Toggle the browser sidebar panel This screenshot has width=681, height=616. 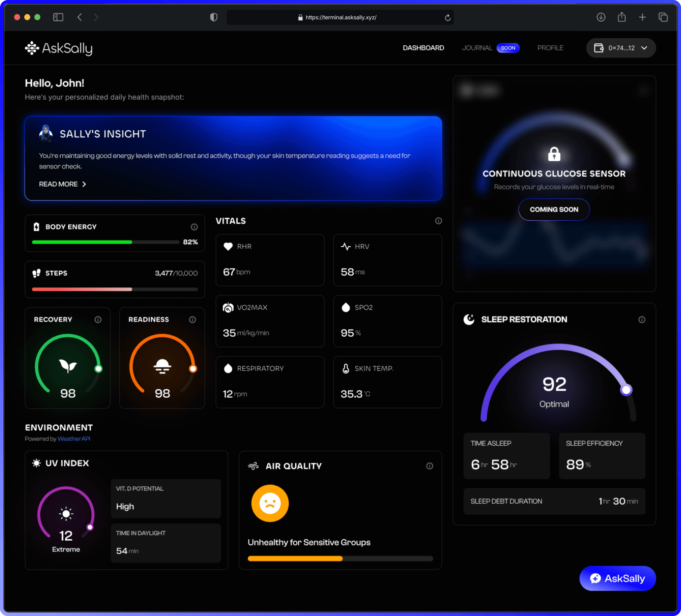58,17
